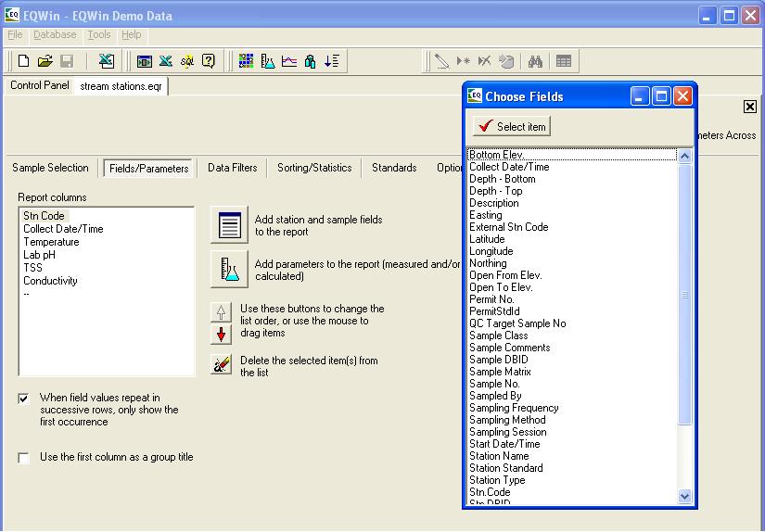Click the undo hand toolbar icon

click(506, 61)
